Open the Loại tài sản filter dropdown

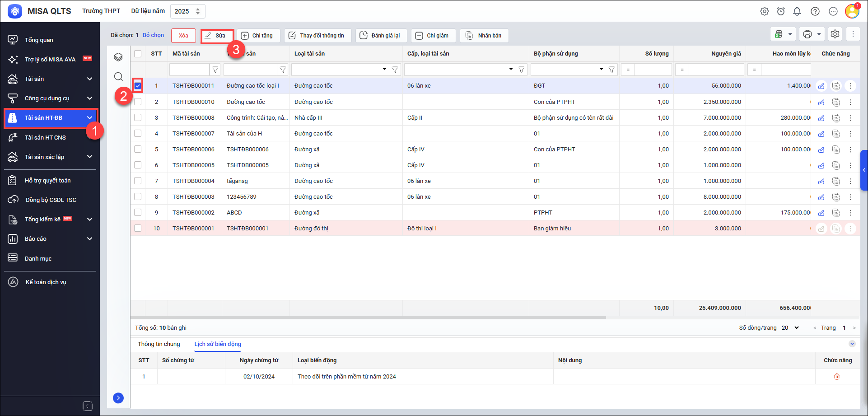click(x=384, y=69)
